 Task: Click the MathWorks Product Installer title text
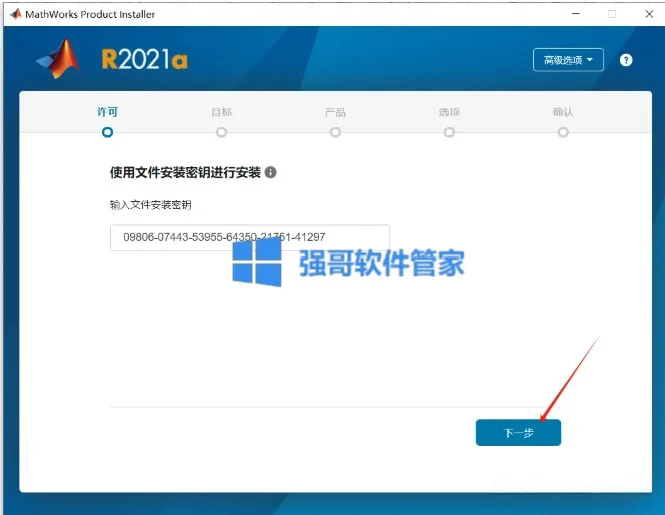click(x=90, y=14)
